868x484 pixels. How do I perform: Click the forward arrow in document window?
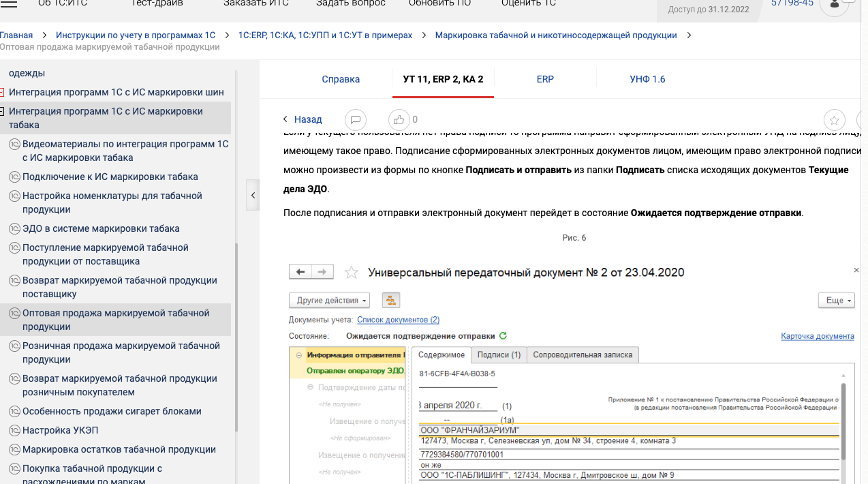pos(323,272)
